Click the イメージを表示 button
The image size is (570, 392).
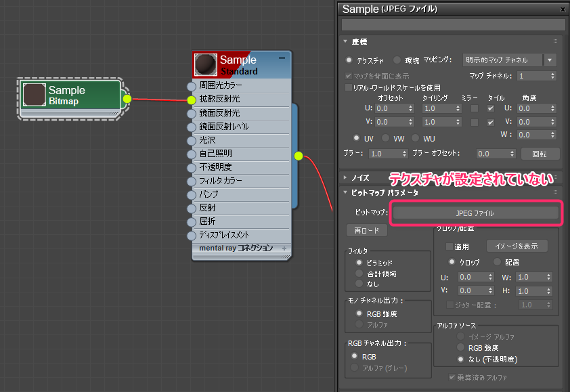tap(517, 246)
